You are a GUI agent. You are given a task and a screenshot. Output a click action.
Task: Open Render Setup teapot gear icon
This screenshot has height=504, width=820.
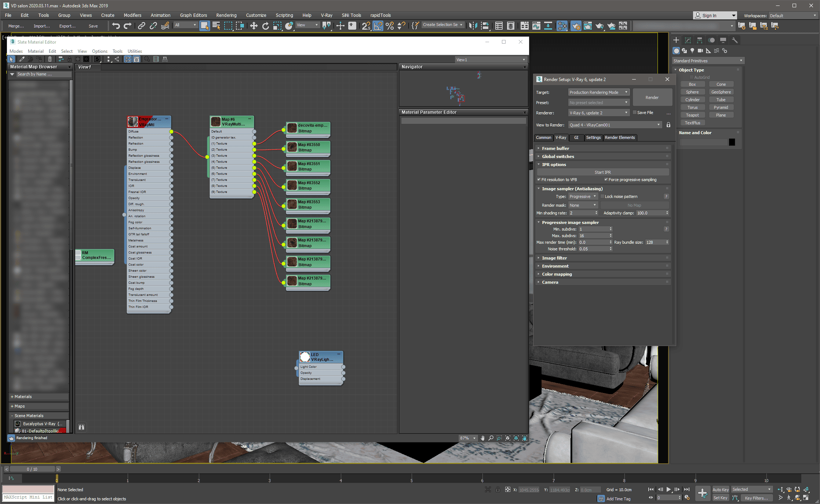[576, 26]
